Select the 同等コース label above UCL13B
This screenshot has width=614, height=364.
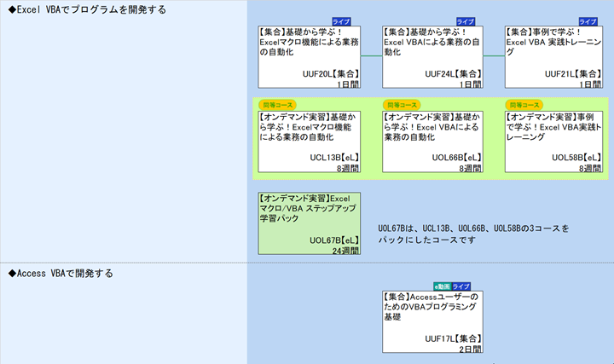tap(272, 105)
